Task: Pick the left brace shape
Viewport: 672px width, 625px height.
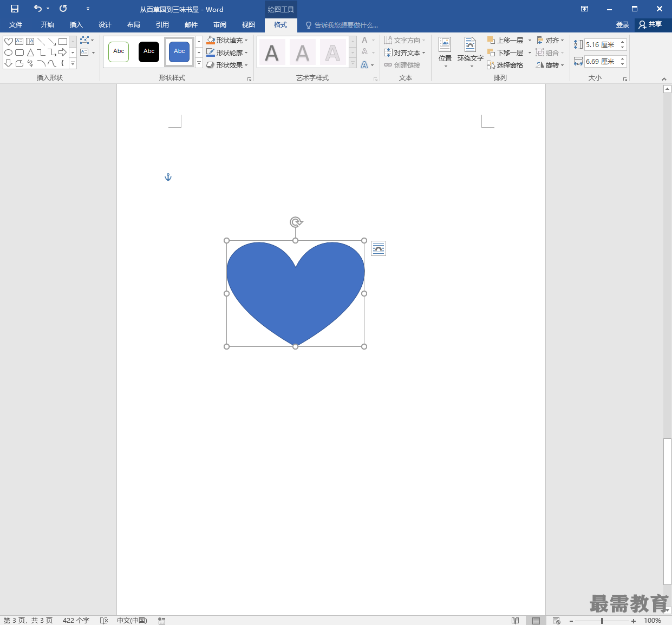Action: click(x=63, y=63)
